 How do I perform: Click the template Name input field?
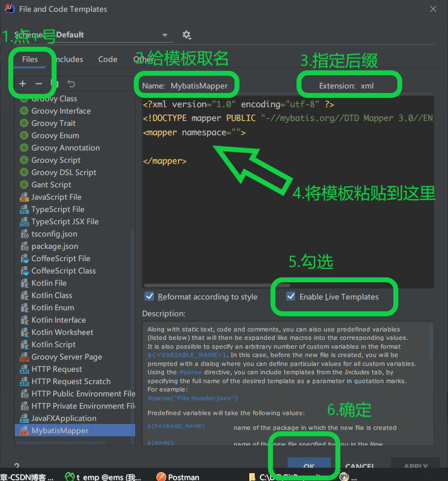pos(199,86)
